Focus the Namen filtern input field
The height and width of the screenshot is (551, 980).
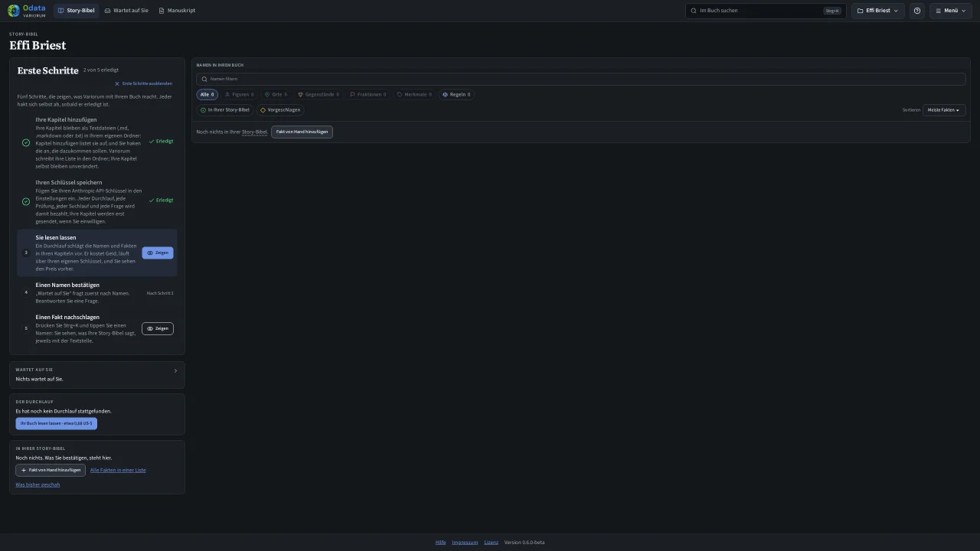tap(581, 79)
